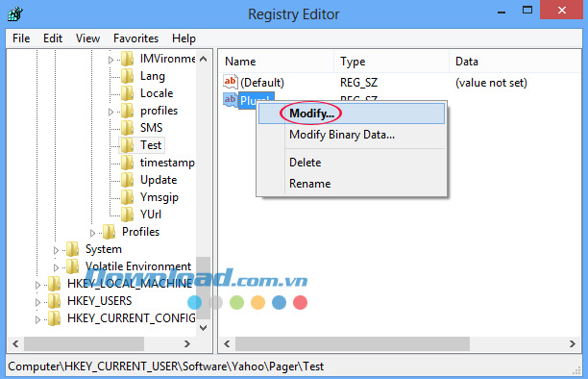The image size is (588, 379).
Task: Click the REG_SZ type of (Default)
Action: pos(359,83)
